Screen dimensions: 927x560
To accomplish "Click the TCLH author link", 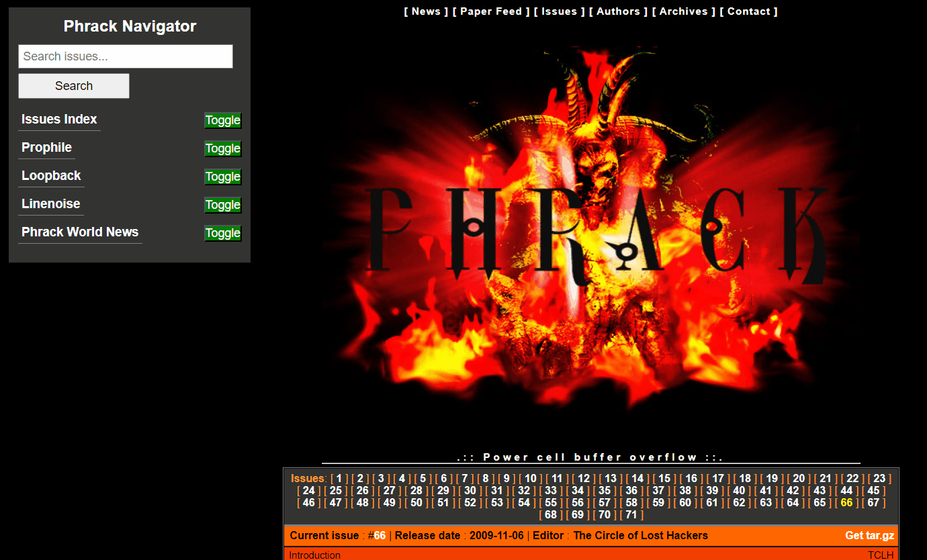I will click(x=881, y=555).
